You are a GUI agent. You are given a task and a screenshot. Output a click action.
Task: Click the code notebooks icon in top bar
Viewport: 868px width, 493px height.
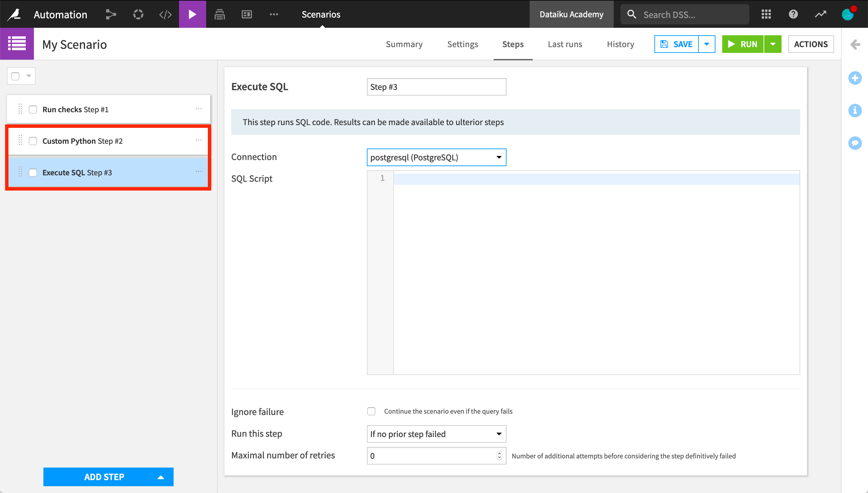tap(165, 14)
